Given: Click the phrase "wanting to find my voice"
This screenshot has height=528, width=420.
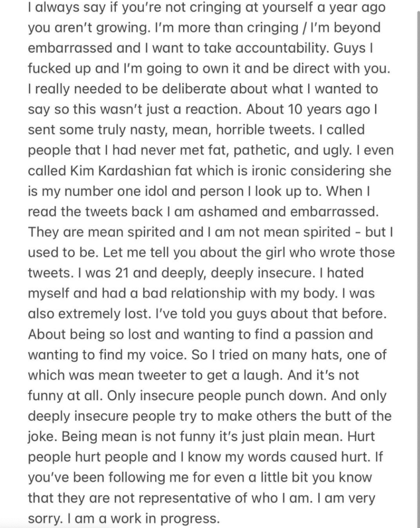Looking at the screenshot, I should [x=107, y=355].
